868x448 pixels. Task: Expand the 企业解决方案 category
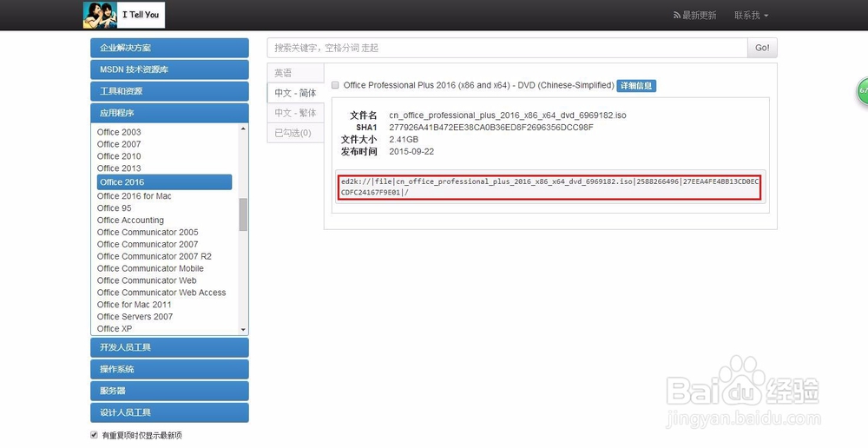(x=169, y=48)
